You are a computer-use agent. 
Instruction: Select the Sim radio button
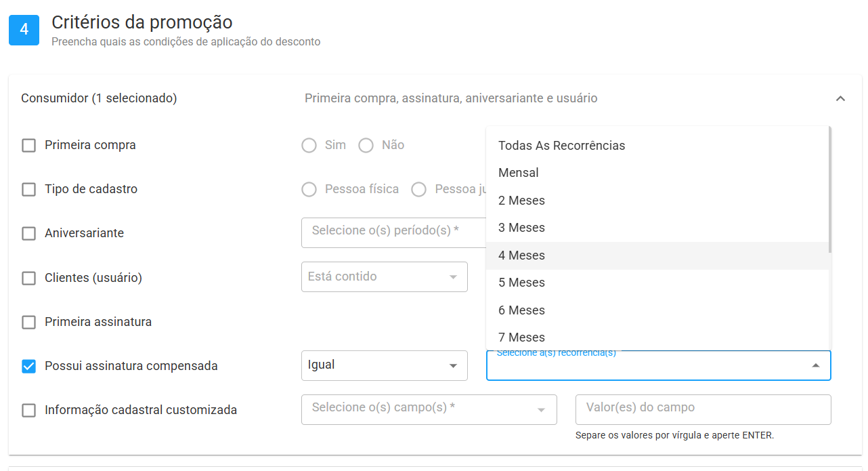pos(309,146)
